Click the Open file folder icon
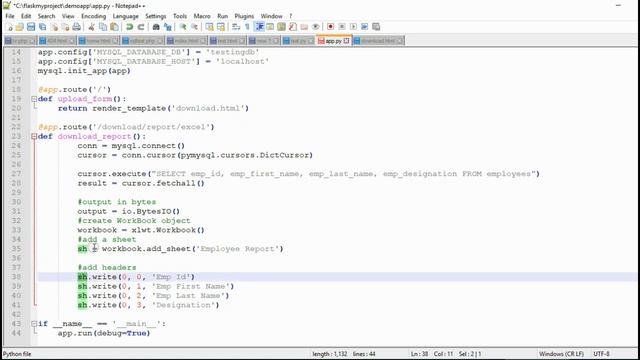The height and width of the screenshot is (360, 640). pos(20,27)
